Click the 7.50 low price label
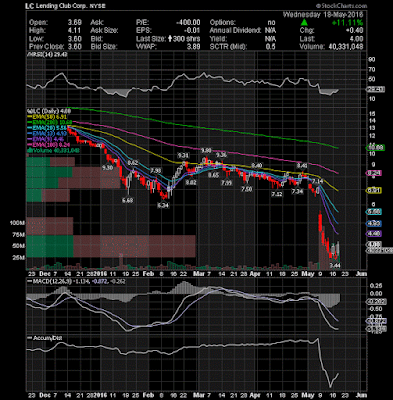 coord(247,189)
